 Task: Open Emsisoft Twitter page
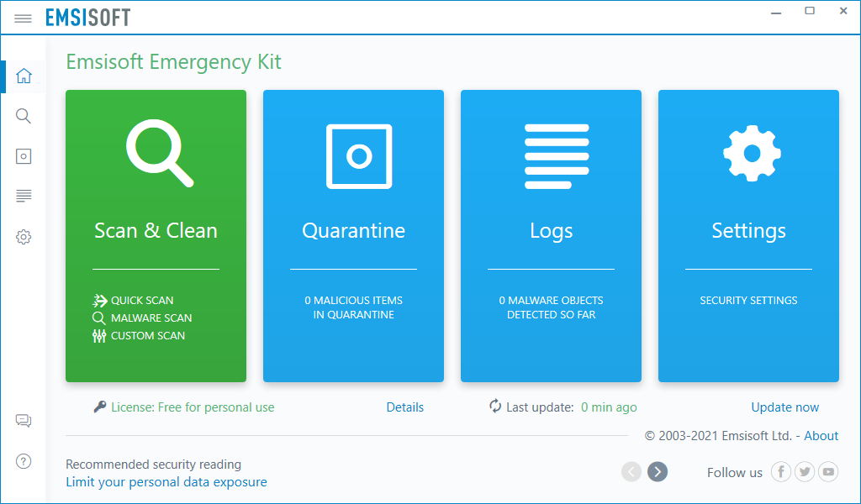(805, 471)
